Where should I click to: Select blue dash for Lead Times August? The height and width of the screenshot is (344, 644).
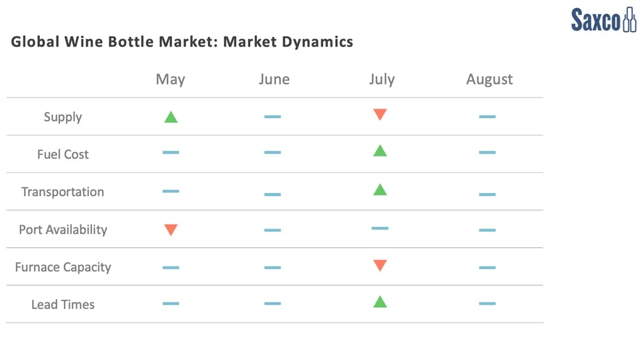(x=487, y=303)
